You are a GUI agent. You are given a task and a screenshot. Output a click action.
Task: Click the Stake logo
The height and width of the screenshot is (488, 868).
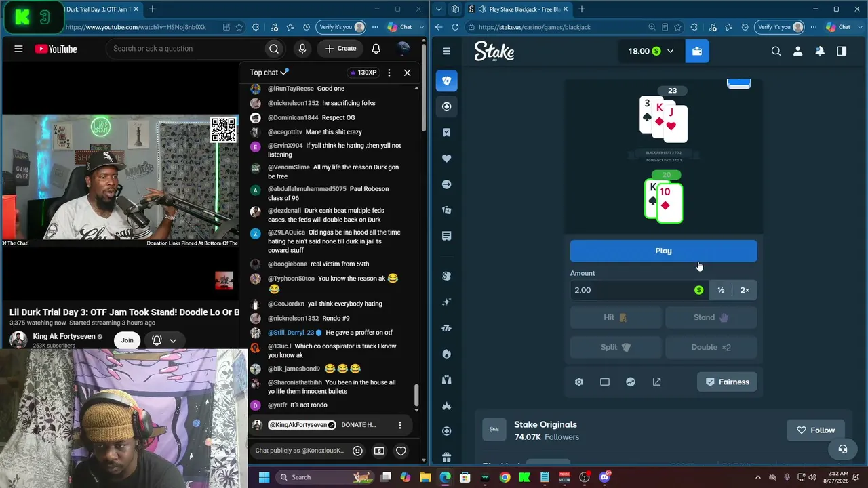494,52
